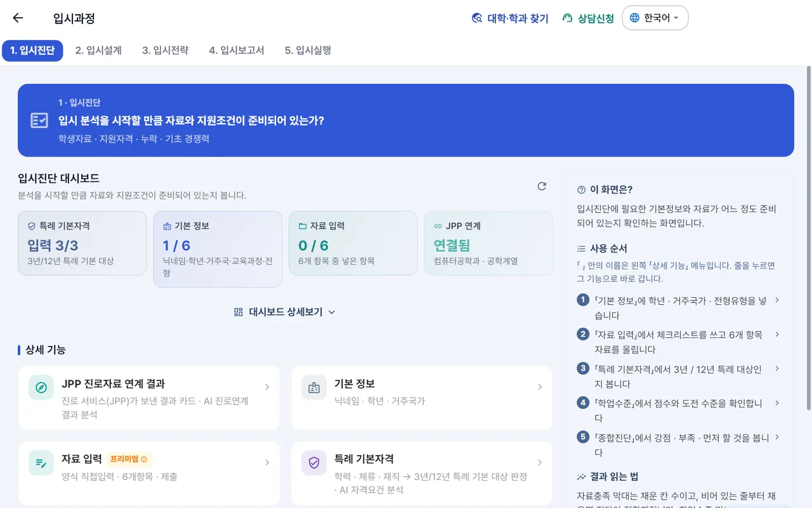Click the back arrow icon
The height and width of the screenshot is (508, 812).
pos(18,18)
